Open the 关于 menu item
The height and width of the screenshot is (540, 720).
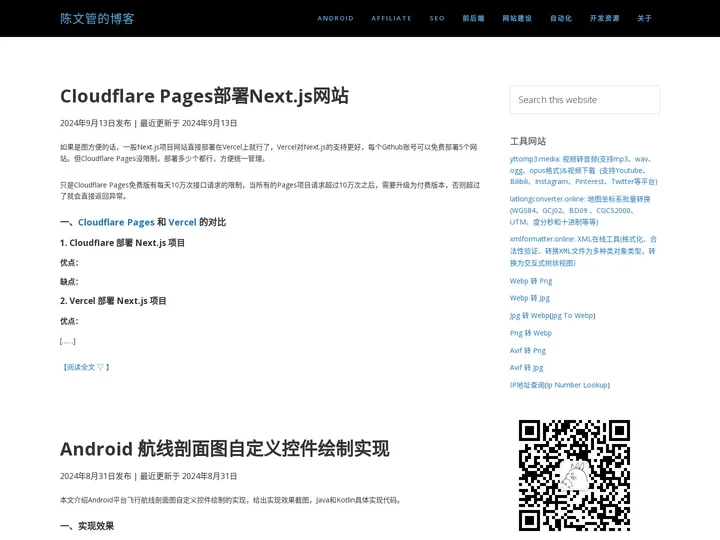644,18
